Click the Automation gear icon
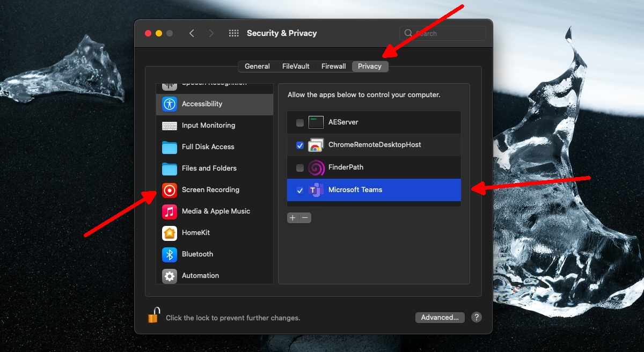Screen dimensions: 644x352 [170, 276]
